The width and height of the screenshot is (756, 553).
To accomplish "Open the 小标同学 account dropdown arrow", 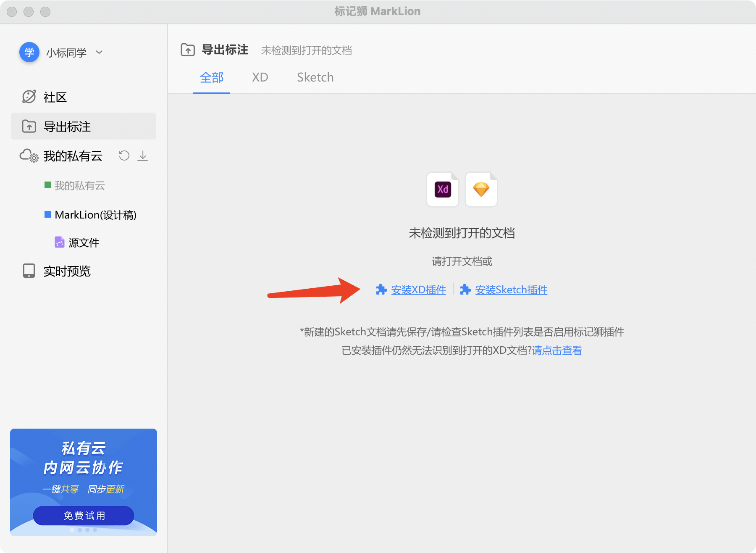I will [x=99, y=53].
